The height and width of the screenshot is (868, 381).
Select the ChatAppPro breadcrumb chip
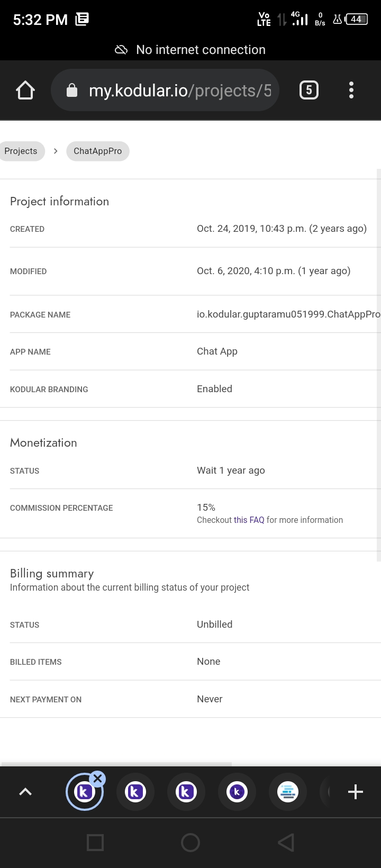coord(98,151)
